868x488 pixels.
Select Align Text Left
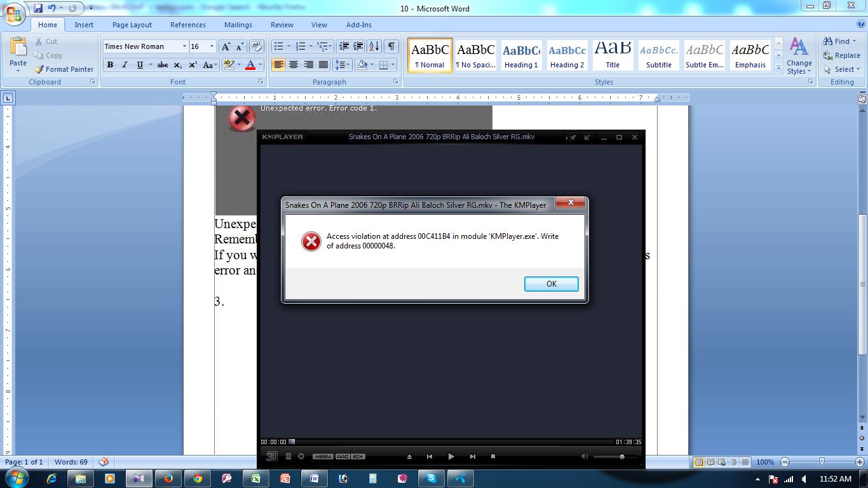278,65
